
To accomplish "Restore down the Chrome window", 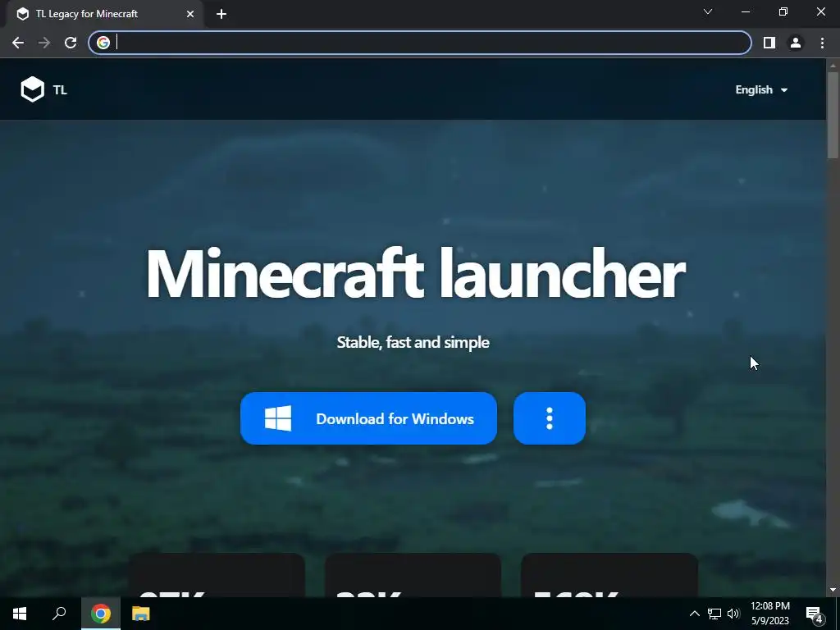I will [783, 11].
